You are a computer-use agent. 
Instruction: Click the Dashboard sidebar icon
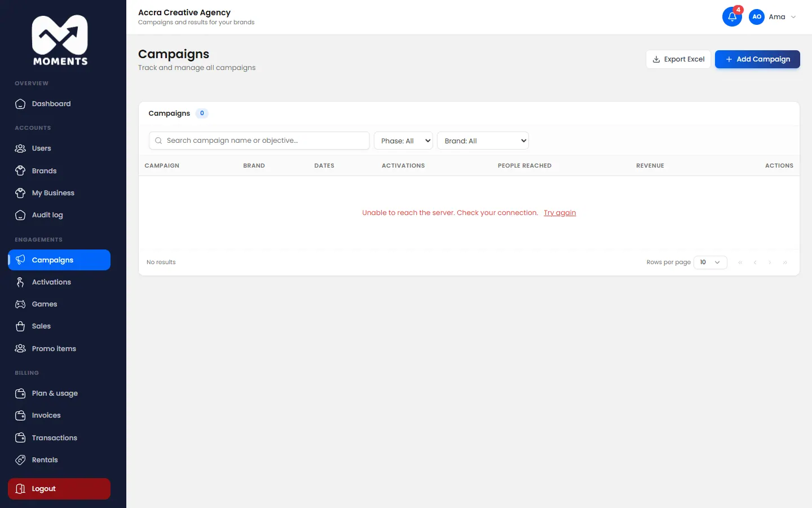(20, 104)
